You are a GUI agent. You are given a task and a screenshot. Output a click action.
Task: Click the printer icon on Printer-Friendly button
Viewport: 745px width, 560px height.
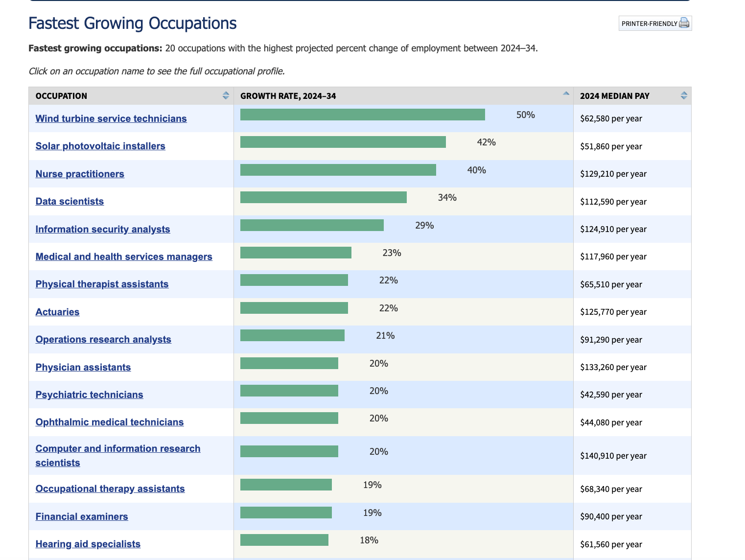(684, 23)
